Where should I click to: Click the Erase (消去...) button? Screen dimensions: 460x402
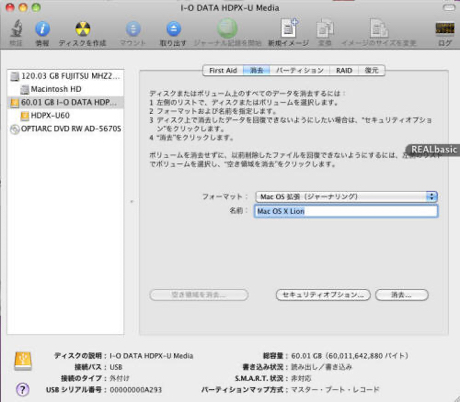pos(402,295)
